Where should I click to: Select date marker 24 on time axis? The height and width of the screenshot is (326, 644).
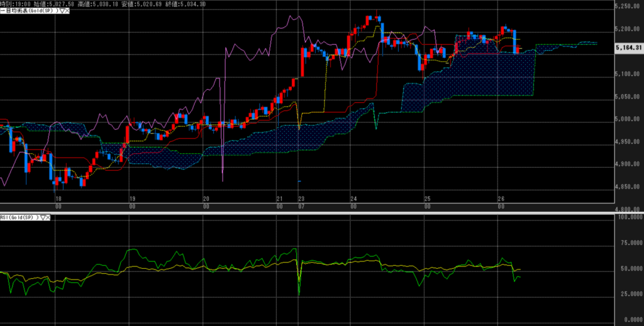click(354, 198)
